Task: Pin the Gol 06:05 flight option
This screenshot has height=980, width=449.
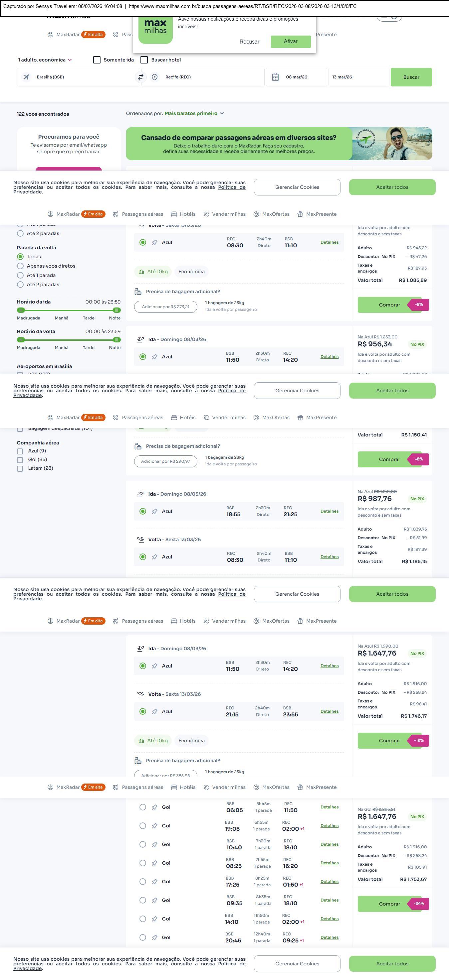Action: (x=155, y=807)
